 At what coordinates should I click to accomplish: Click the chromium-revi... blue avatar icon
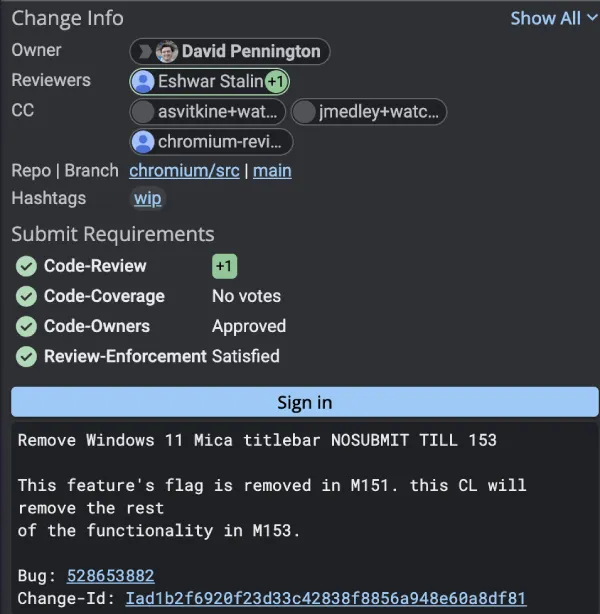coord(143,142)
